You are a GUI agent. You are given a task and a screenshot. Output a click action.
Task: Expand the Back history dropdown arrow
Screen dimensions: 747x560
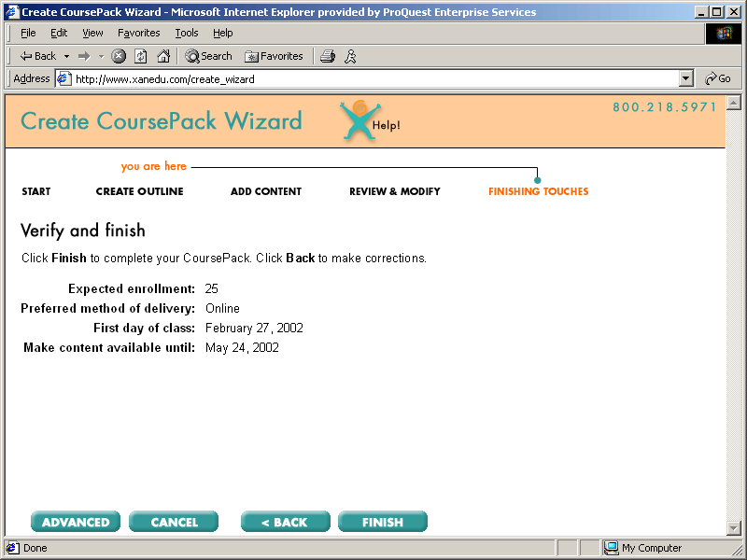coord(66,56)
